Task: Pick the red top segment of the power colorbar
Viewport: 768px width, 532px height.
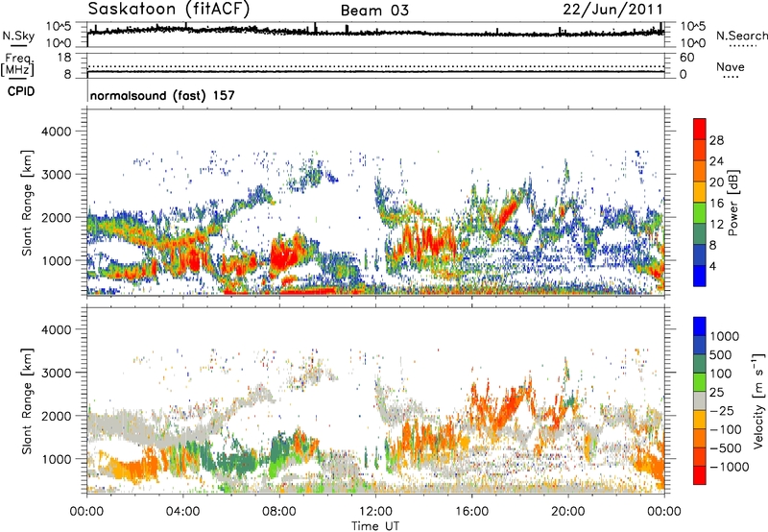Action: 700,129
